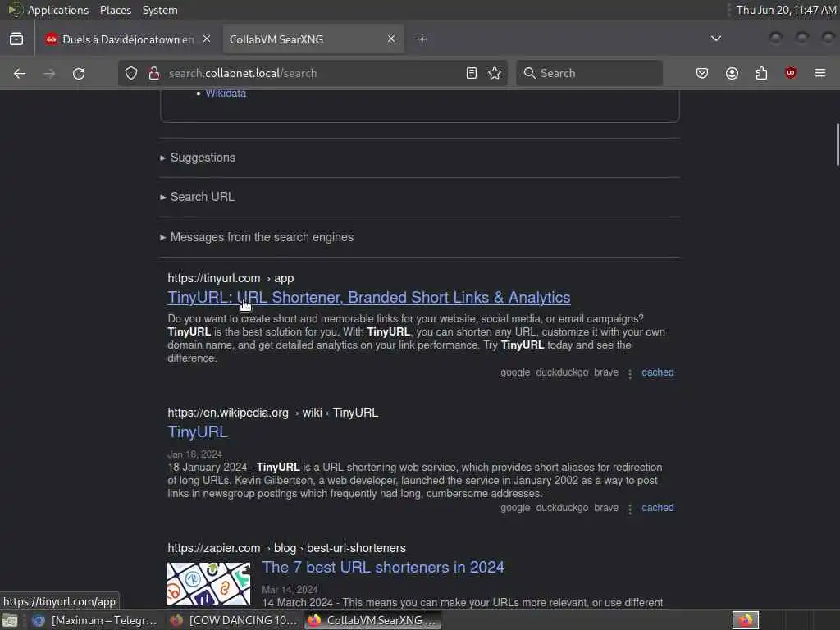Click the zapier result thumbnail image
The image size is (840, 630).
tap(209, 583)
